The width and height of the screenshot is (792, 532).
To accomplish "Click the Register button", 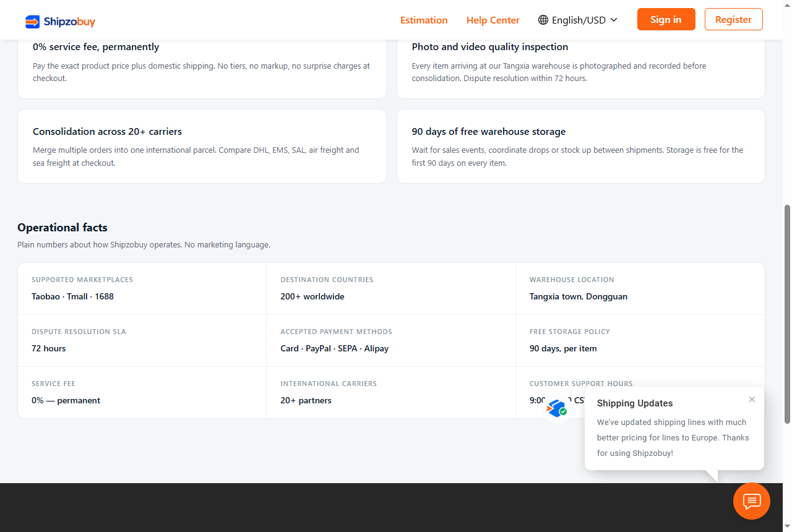I will (734, 19).
